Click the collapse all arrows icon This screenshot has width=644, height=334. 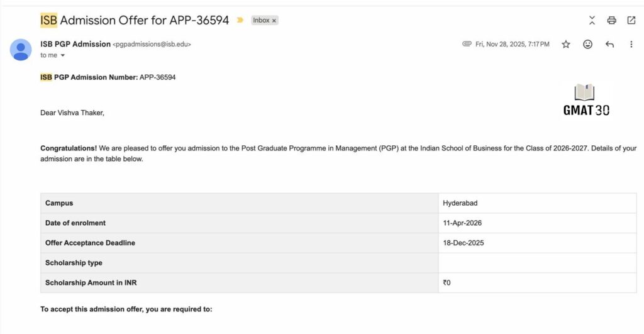pyautogui.click(x=592, y=20)
